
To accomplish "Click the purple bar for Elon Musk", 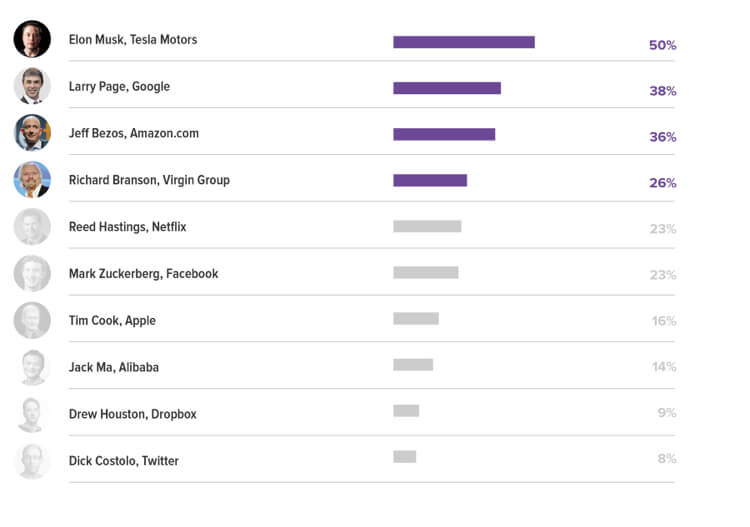I will pyautogui.click(x=463, y=42).
